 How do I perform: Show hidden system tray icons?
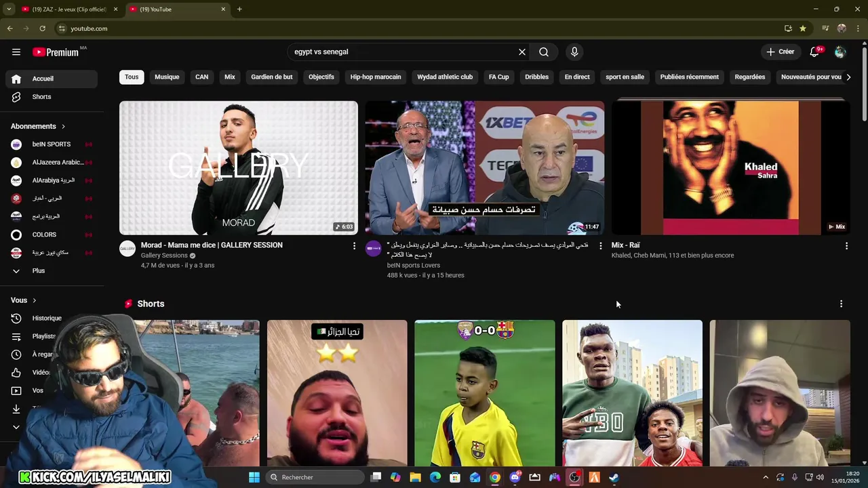click(x=766, y=477)
